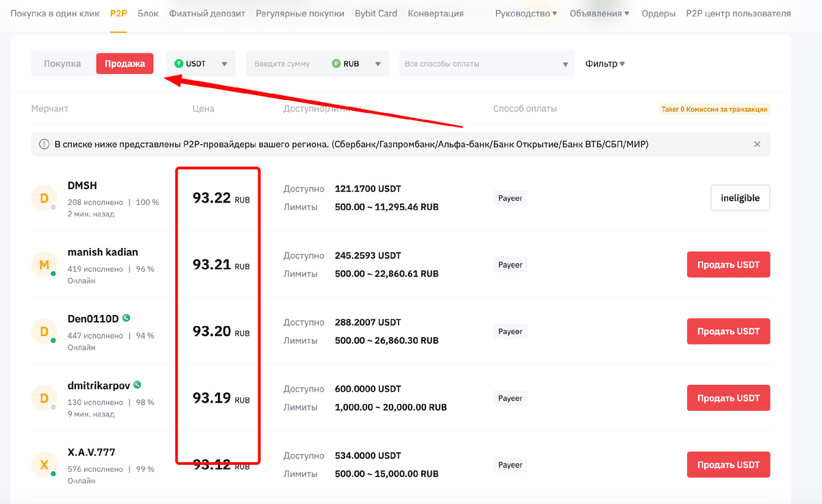Expand Все способы оплаты dropdown
This screenshot has height=504, width=822.
tap(487, 64)
